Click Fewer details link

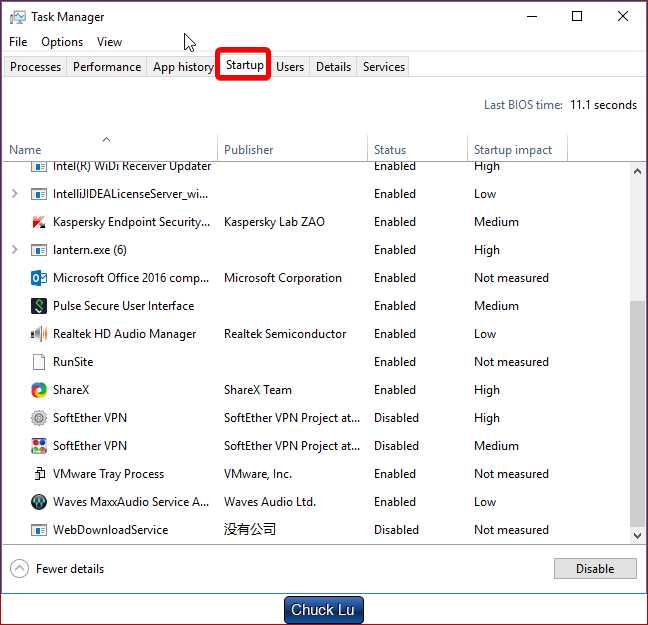(x=70, y=569)
